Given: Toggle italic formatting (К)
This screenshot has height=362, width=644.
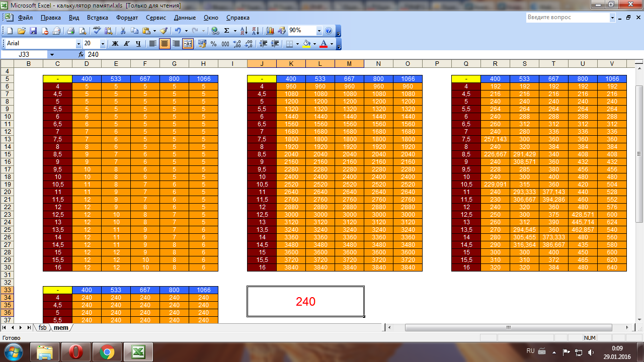Looking at the screenshot, I should [x=126, y=44].
